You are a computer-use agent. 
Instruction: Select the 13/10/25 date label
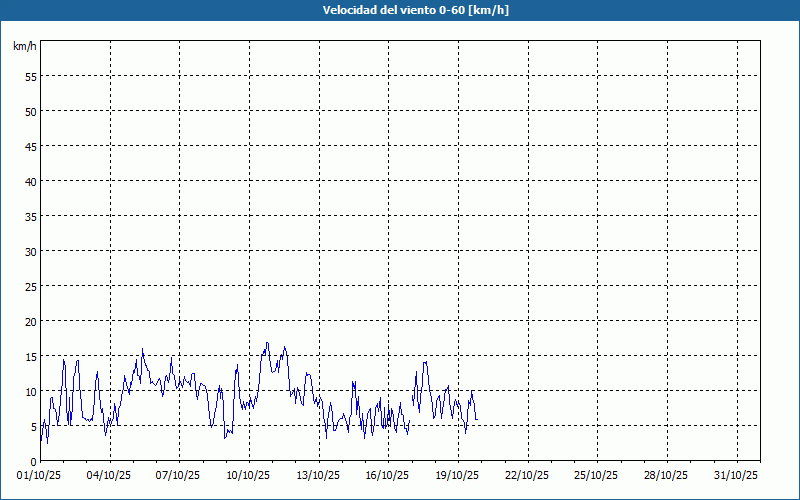319,475
